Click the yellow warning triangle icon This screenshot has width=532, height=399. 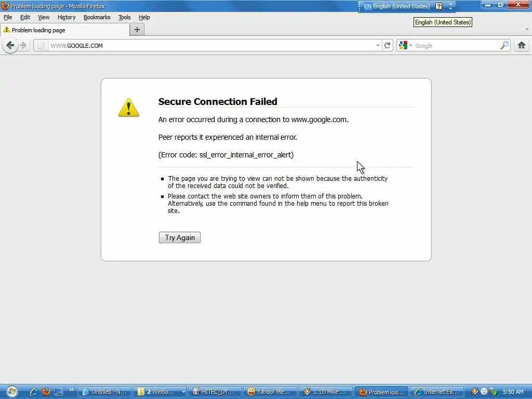[x=129, y=108]
